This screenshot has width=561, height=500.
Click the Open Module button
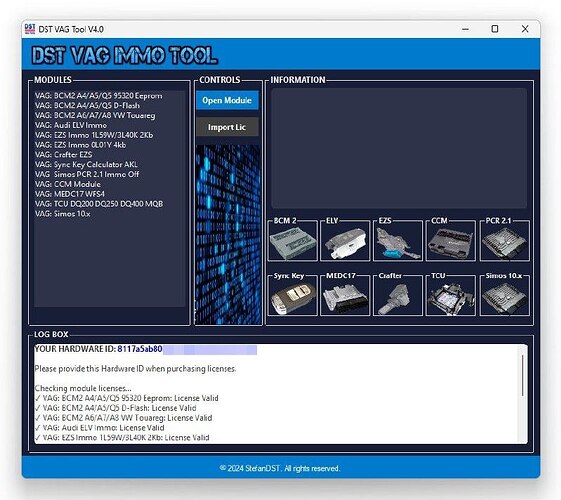tap(227, 100)
